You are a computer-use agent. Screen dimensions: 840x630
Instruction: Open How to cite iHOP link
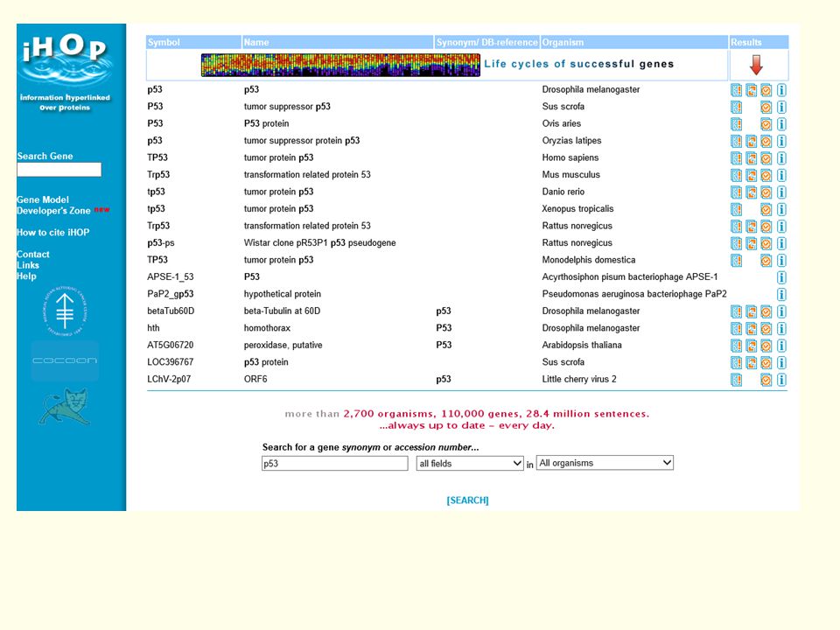53,233
